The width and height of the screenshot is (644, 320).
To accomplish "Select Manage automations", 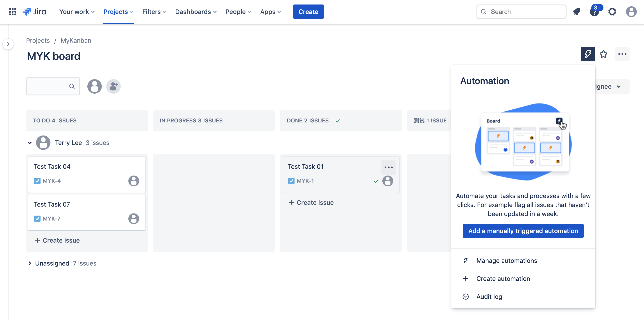I will [x=506, y=261].
